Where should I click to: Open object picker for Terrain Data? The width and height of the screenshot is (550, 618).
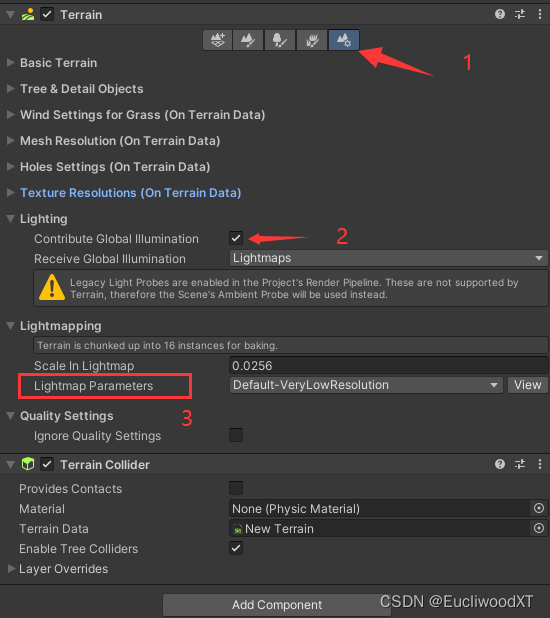tap(539, 529)
